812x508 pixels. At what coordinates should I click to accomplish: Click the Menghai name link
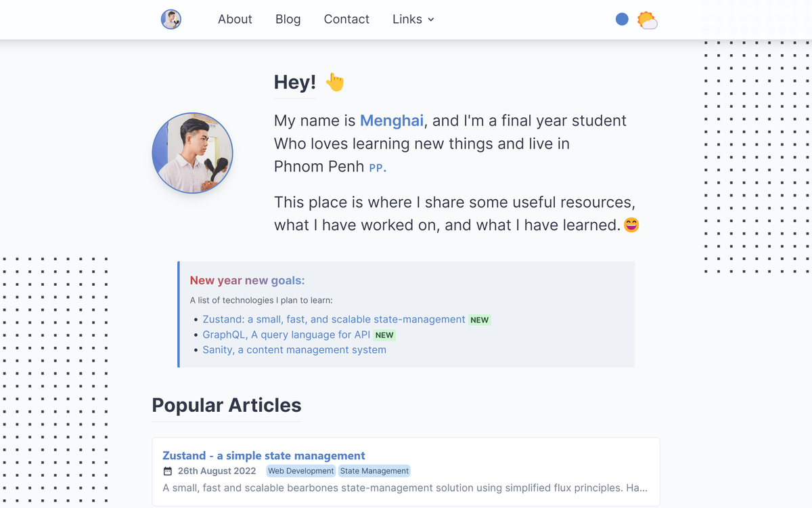tap(392, 121)
